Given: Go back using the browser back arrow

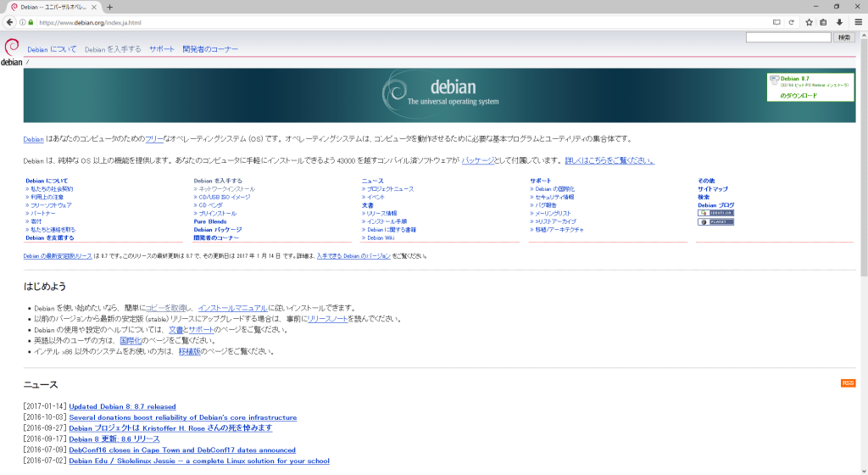Looking at the screenshot, I should (x=9, y=22).
